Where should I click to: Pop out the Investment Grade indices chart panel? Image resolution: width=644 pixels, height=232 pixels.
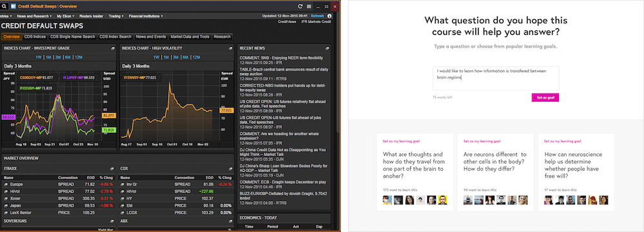pos(113,48)
